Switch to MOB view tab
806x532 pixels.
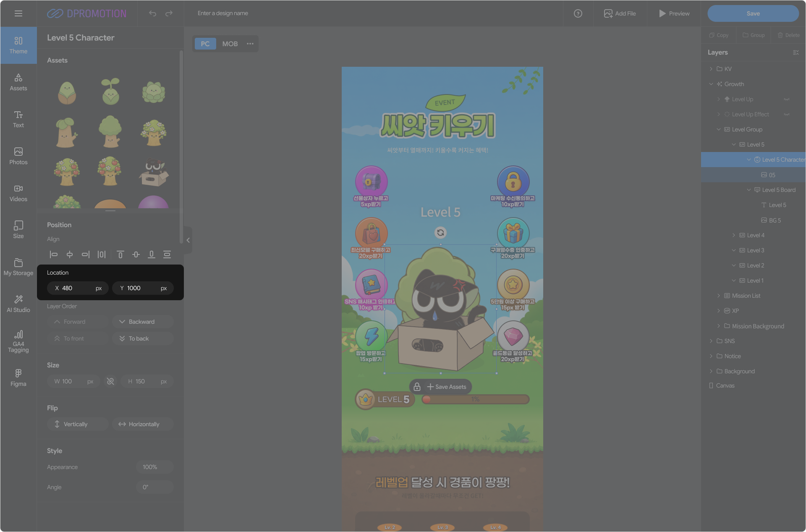click(230, 44)
